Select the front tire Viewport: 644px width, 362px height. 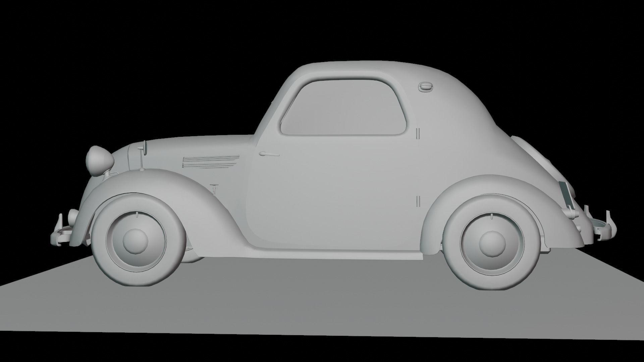(138, 240)
